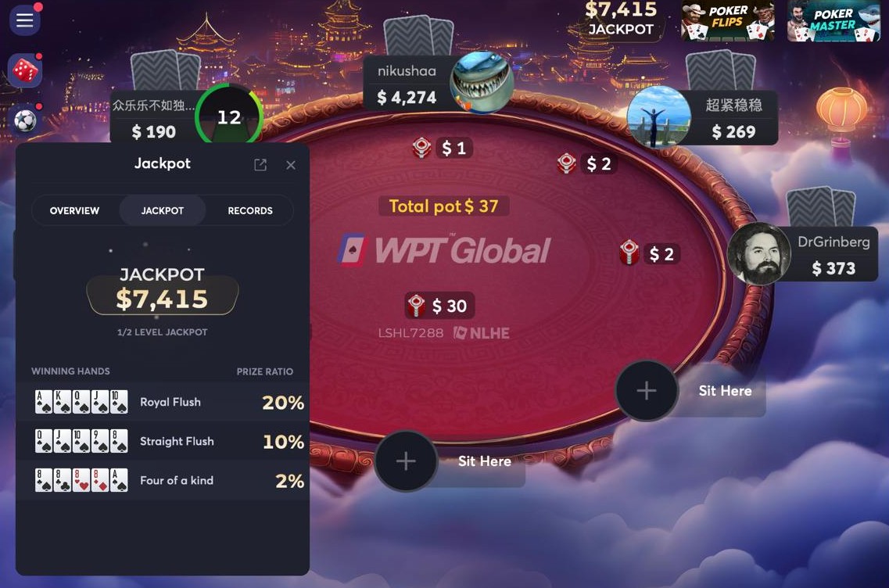Click the sky-photo player avatar
This screenshot has height=588, width=889.
pyautogui.click(x=658, y=117)
